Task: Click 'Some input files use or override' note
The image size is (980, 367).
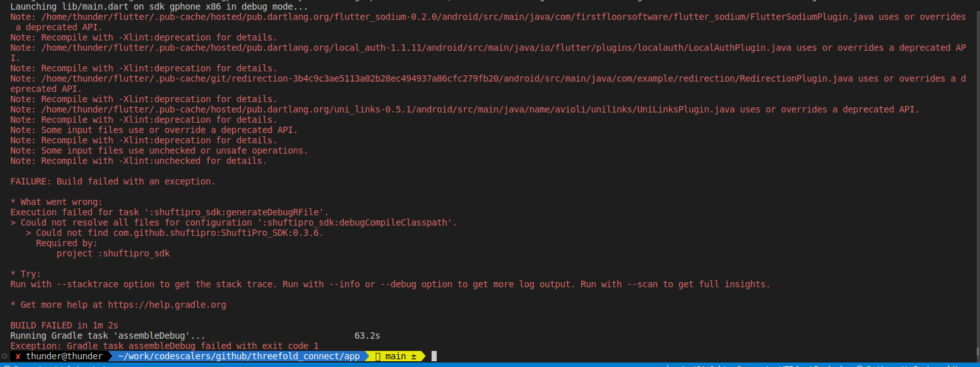Action: (154, 130)
